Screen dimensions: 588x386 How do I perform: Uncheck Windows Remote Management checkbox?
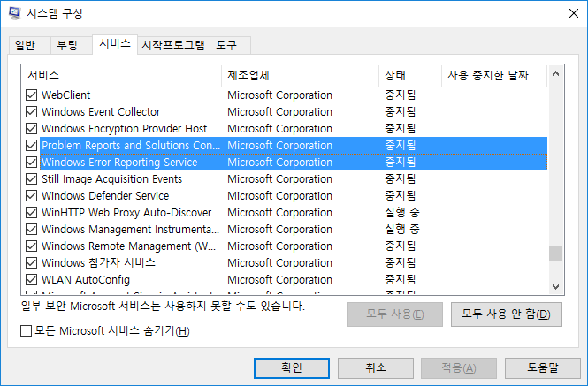[x=32, y=246]
